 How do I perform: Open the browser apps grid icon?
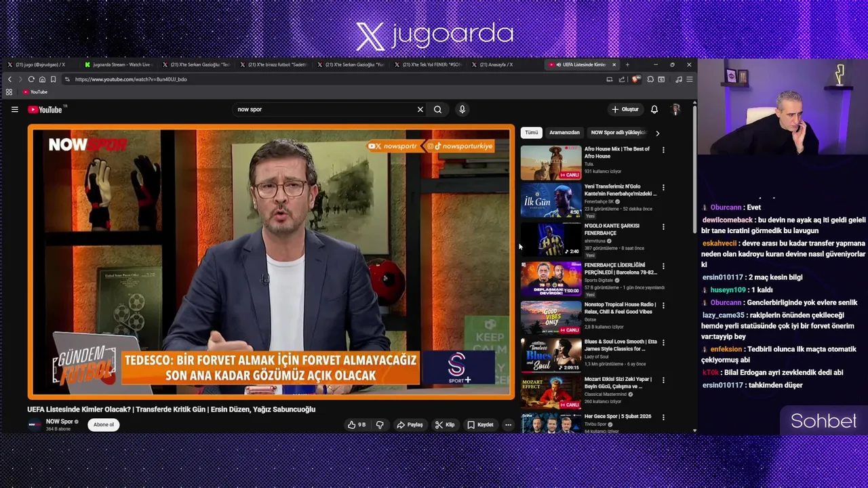click(9, 92)
